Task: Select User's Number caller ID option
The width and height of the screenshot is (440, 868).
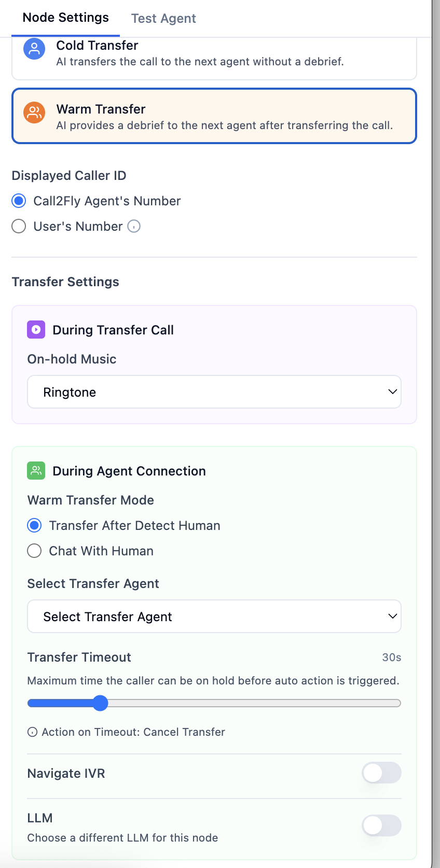Action: pos(19,227)
